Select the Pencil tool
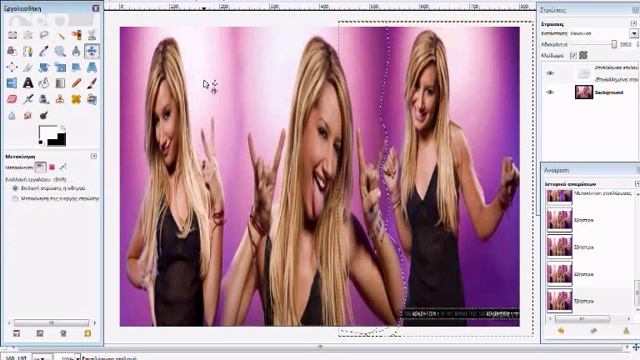This screenshot has height=360, width=640. 76,83
